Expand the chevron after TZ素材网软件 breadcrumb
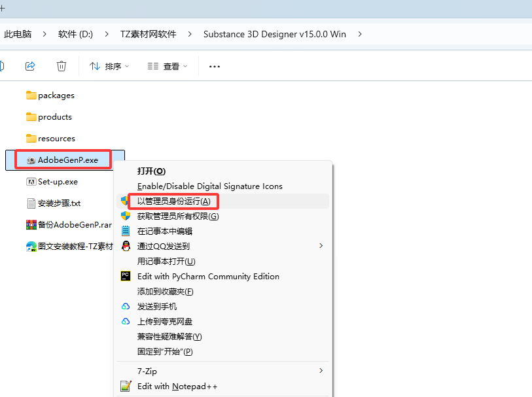 coord(190,34)
